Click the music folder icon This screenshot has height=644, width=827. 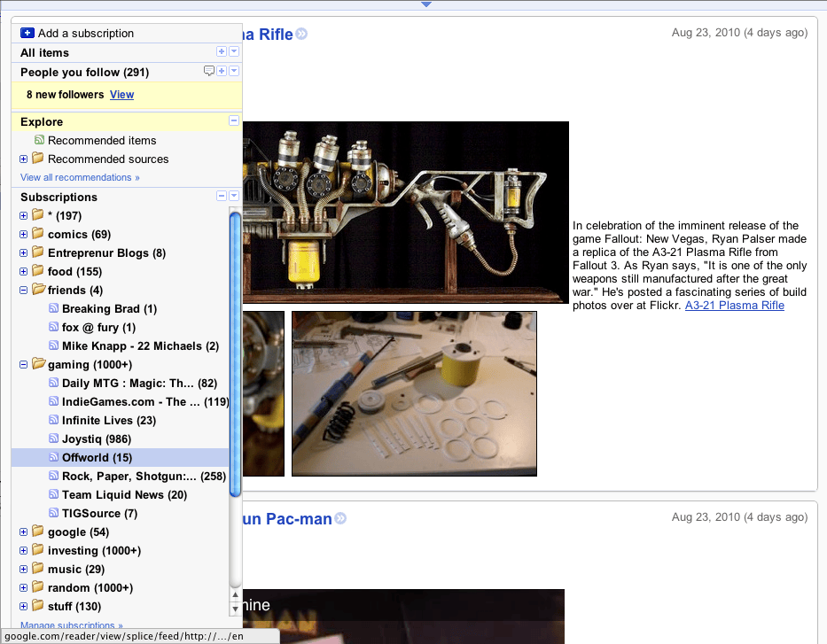pos(38,568)
